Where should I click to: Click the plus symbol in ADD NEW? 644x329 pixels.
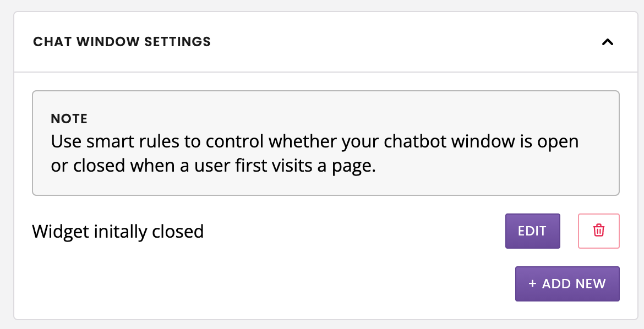click(532, 283)
